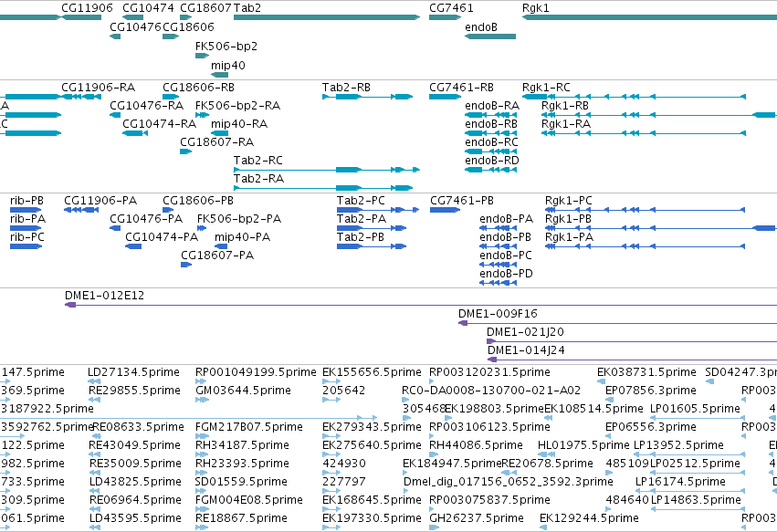The height and width of the screenshot is (532, 777).
Task: Click the FK506-bp2-RA transcript label
Action: pyautogui.click(x=238, y=106)
